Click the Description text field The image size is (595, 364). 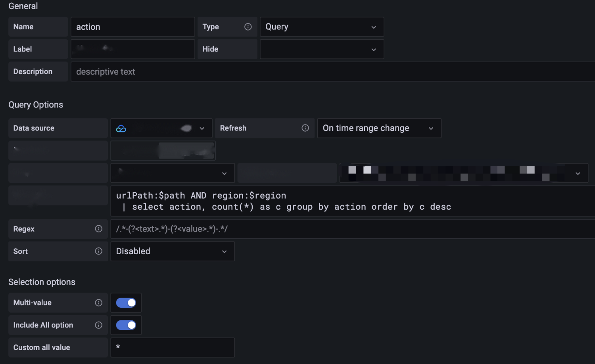pyautogui.click(x=332, y=72)
